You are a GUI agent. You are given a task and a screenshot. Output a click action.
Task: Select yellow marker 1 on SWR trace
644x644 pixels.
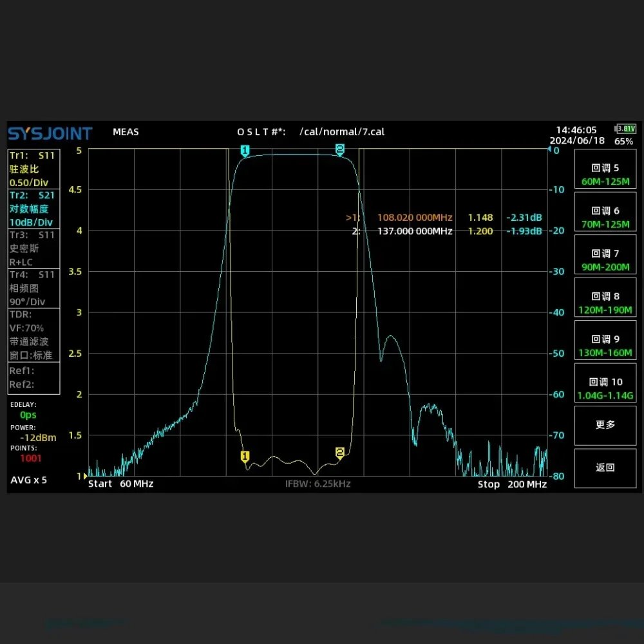tap(245, 457)
